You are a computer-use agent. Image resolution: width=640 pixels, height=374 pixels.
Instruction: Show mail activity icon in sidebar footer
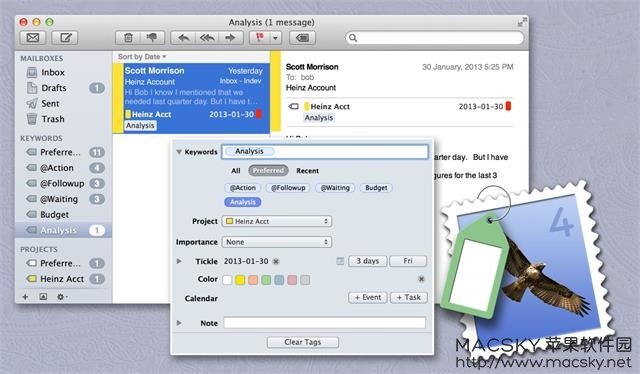(x=43, y=297)
